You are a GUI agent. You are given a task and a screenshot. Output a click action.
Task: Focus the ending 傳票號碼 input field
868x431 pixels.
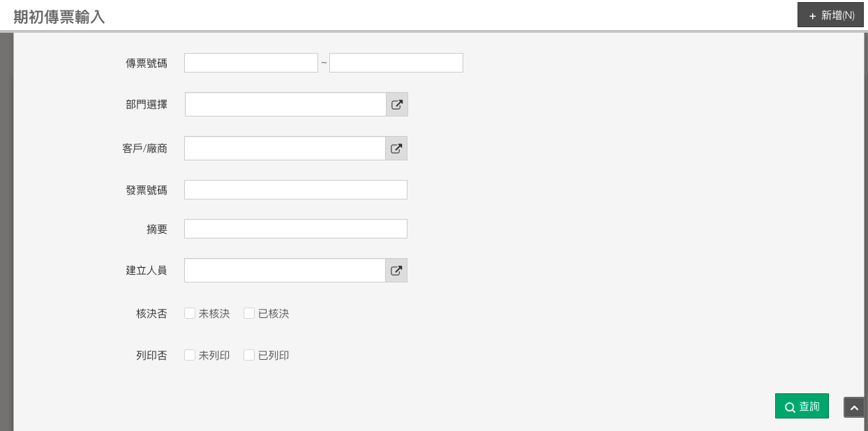coord(396,63)
